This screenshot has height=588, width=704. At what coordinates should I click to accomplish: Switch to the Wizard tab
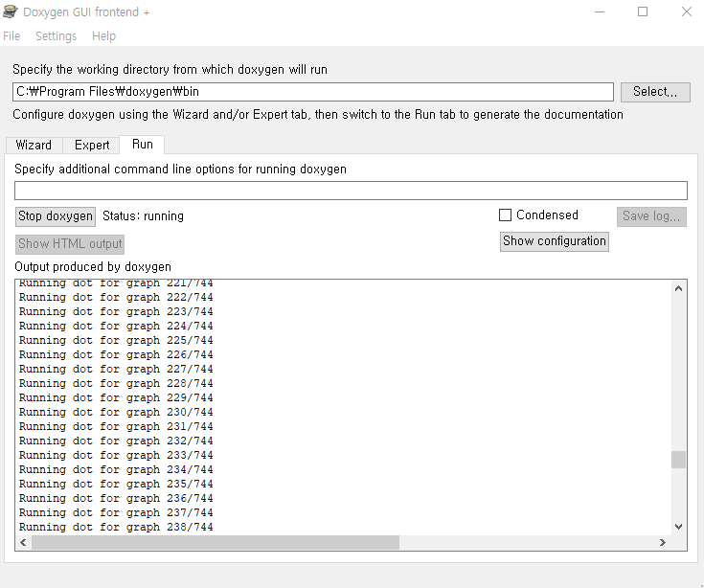34,145
